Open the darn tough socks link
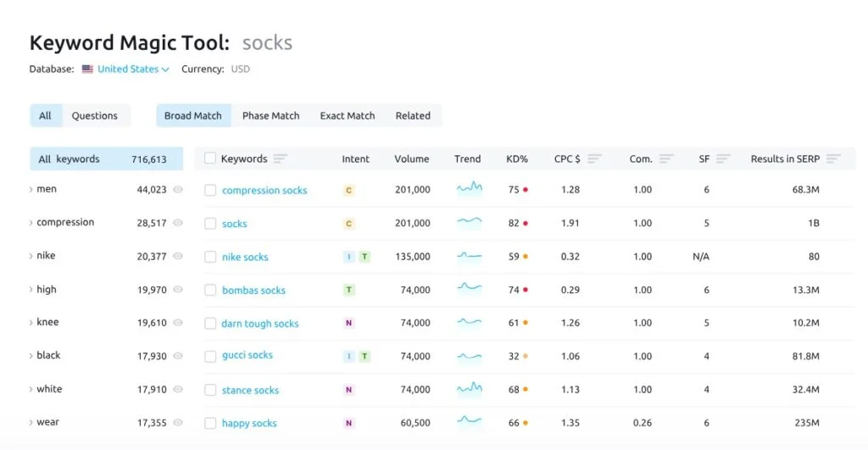This screenshot has height=450, width=868. pos(260,323)
